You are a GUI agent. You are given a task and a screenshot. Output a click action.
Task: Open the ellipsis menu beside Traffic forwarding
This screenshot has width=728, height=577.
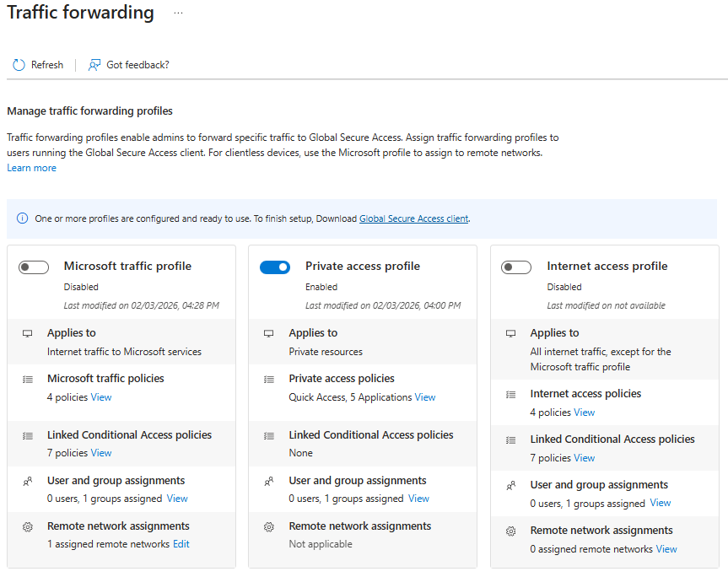click(x=178, y=13)
